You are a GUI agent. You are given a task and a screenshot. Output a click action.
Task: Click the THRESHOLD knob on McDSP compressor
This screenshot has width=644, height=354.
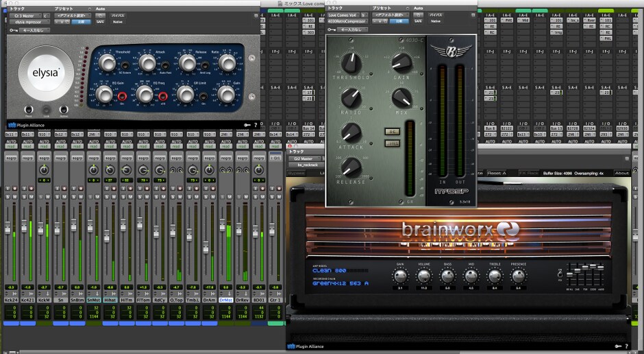click(x=351, y=63)
